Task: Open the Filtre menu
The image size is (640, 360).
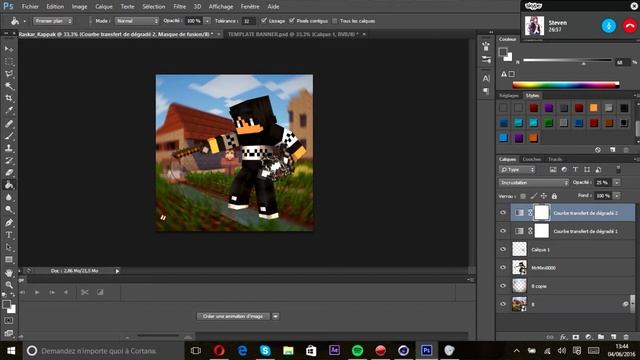Action: [180, 7]
